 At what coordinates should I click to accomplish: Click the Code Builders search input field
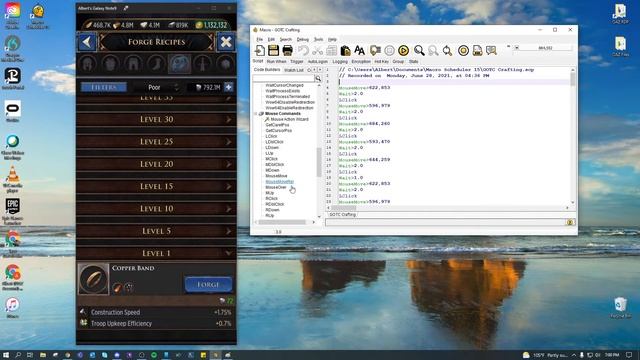coord(284,78)
